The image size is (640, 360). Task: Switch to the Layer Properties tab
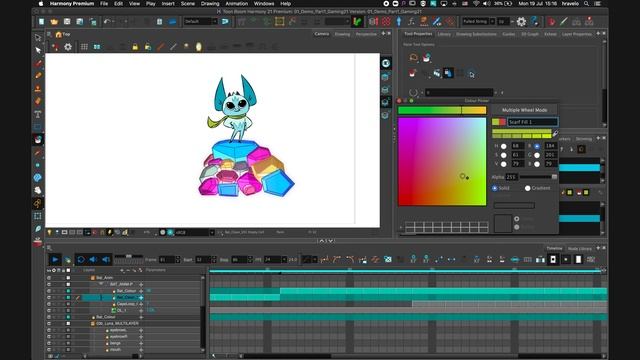577,34
